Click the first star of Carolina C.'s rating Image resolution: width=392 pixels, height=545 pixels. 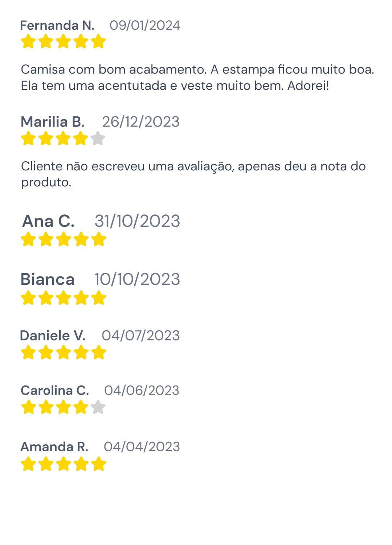click(x=28, y=407)
